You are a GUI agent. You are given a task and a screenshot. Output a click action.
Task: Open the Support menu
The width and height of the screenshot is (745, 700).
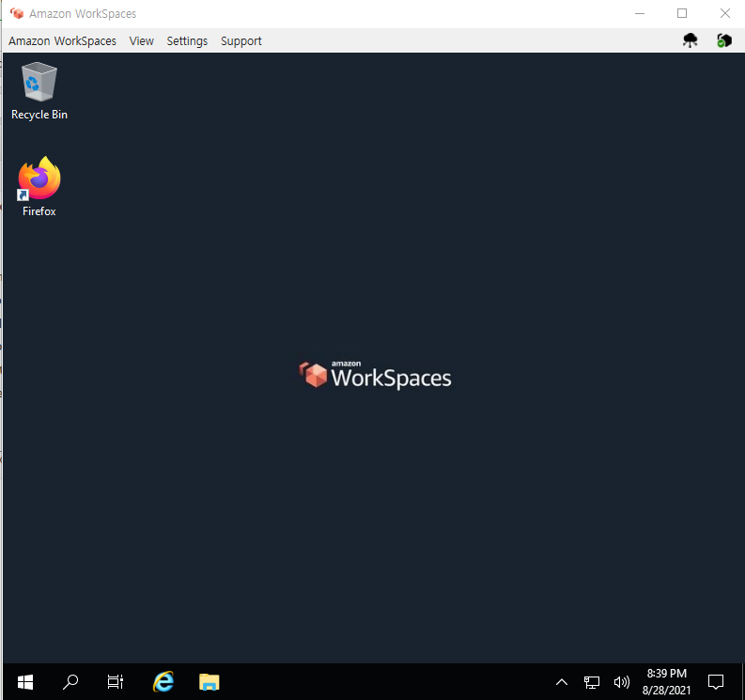click(241, 40)
